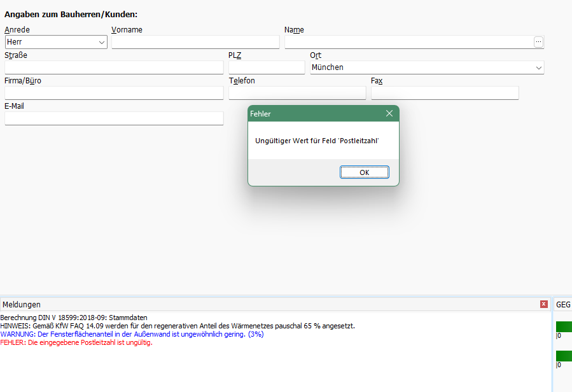The width and height of the screenshot is (572, 392).
Task: Click the blue WARNUNG Fensterflächenanteil message
Action: (132, 334)
